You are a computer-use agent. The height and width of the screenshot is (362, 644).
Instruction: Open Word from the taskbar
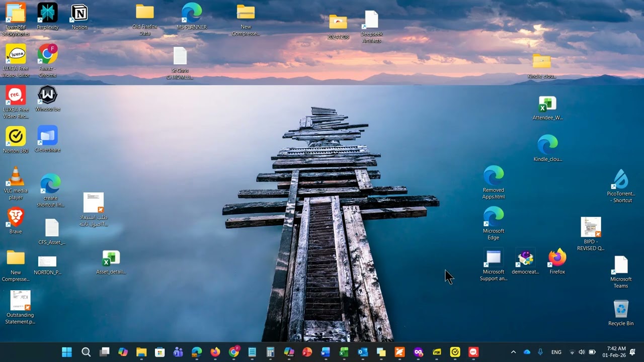pos(326,352)
